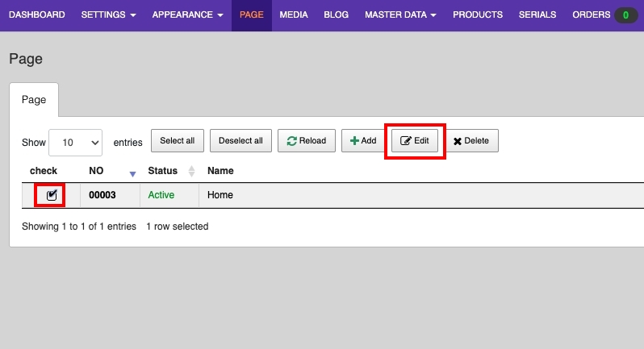Click the Delete button with X icon
This screenshot has height=349, width=644.
[x=471, y=141]
